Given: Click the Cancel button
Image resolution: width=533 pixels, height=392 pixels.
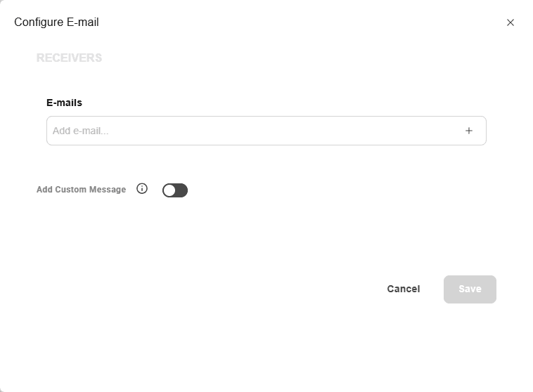Looking at the screenshot, I should pos(404,289).
